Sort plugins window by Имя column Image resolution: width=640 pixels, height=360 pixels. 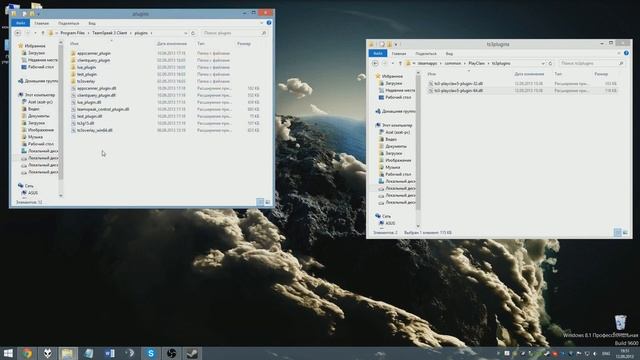click(x=74, y=43)
